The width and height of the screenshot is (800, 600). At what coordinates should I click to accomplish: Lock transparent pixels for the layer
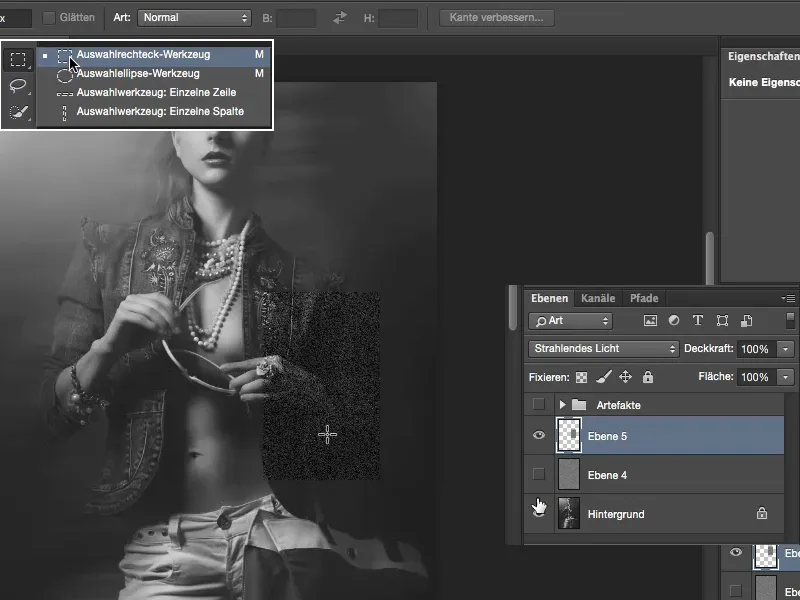coord(580,377)
